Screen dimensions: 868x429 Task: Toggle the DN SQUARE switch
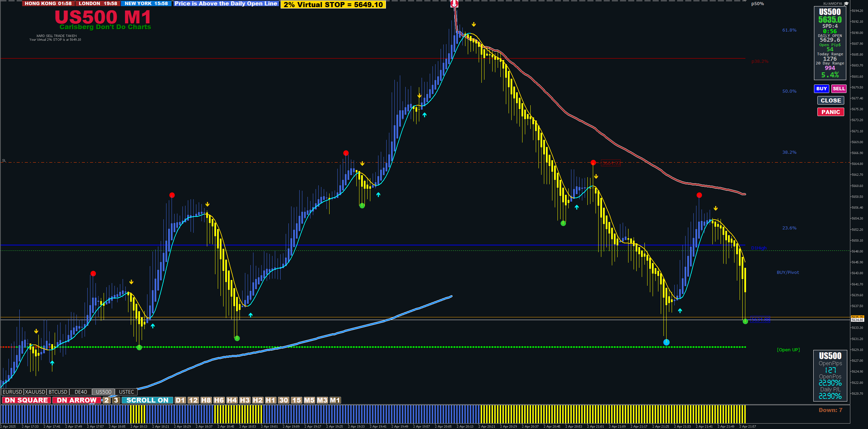(26, 400)
